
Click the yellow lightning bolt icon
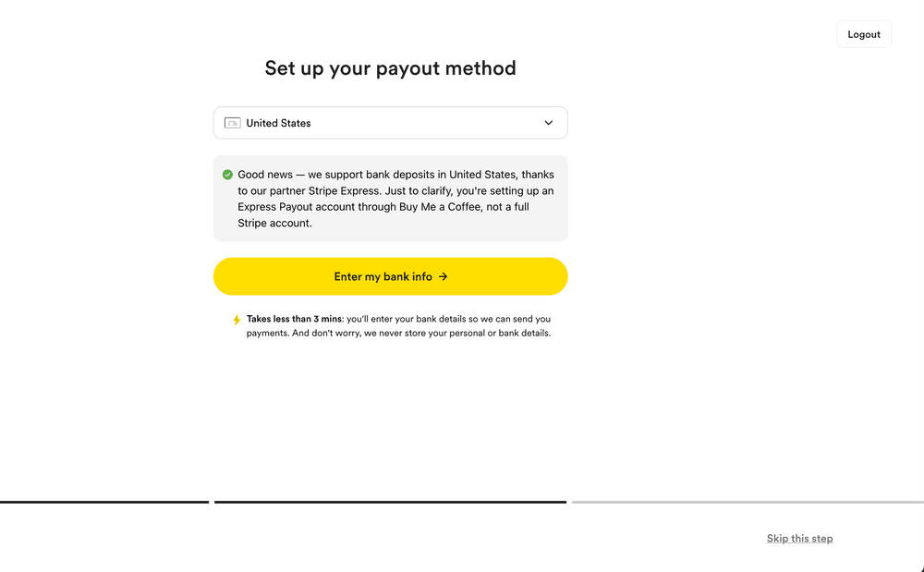(x=237, y=320)
